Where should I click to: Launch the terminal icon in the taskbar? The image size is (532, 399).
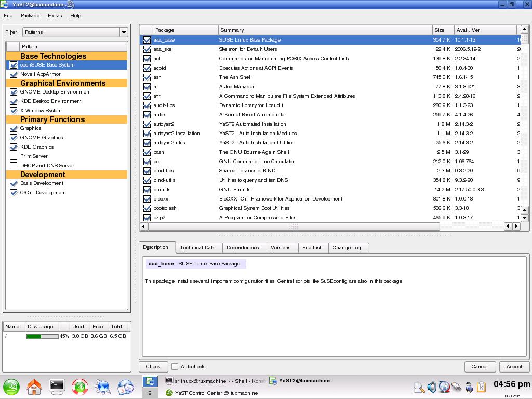click(x=57, y=387)
